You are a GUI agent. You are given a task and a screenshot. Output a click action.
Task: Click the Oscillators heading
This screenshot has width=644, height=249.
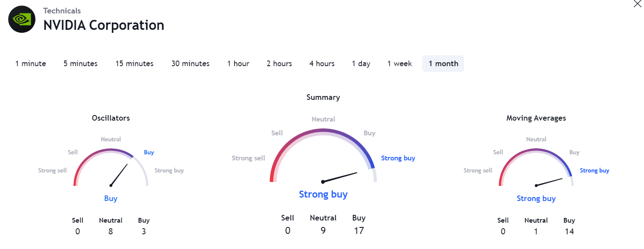(x=111, y=118)
